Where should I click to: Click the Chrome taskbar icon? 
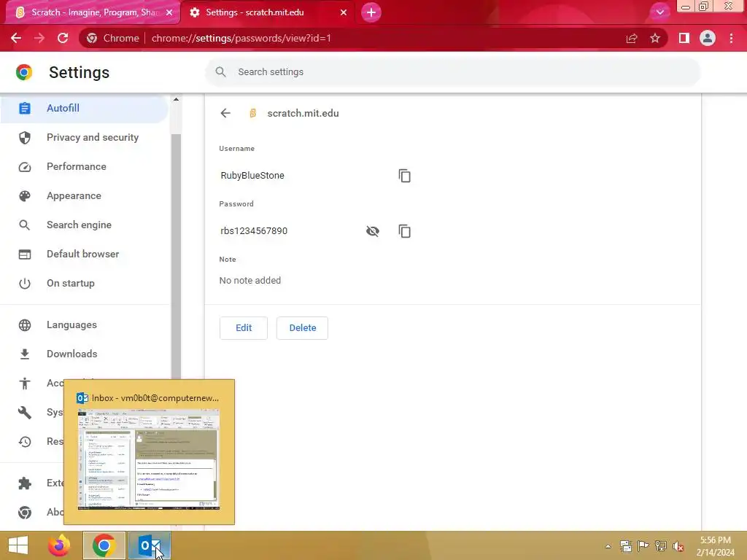104,545
